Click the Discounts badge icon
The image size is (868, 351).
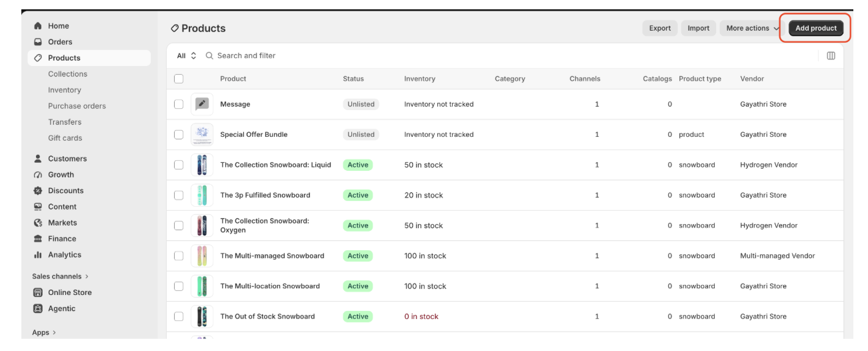pyautogui.click(x=38, y=191)
